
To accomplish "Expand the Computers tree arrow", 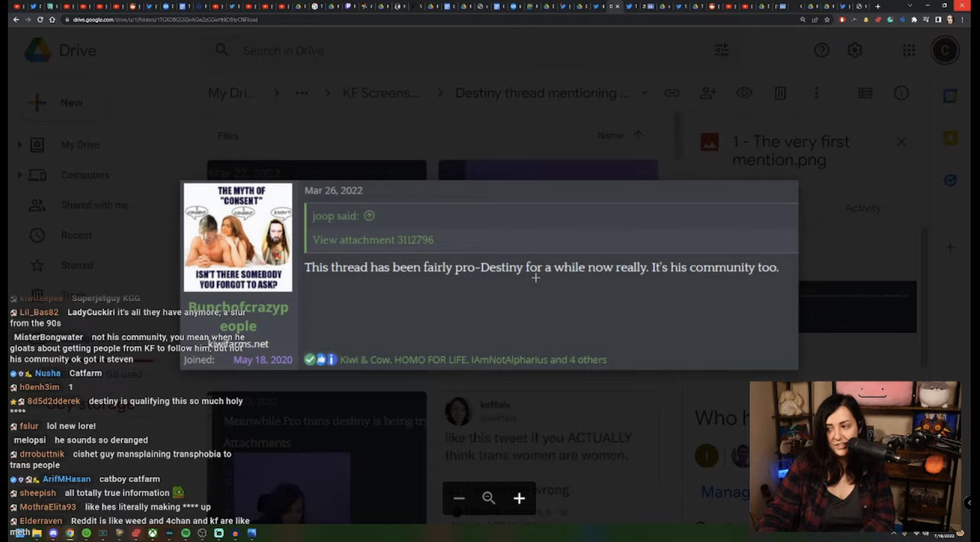I will pyautogui.click(x=19, y=175).
